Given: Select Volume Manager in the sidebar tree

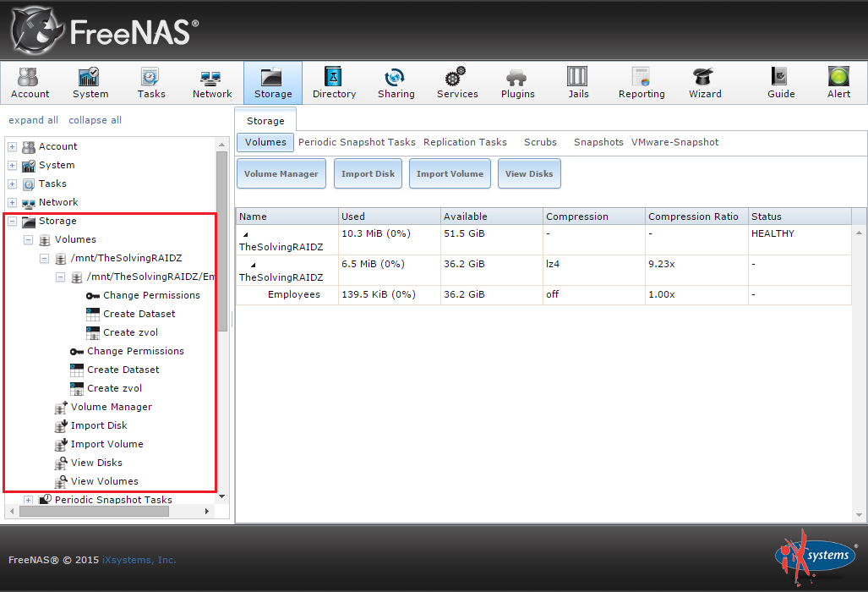Looking at the screenshot, I should click(x=111, y=407).
